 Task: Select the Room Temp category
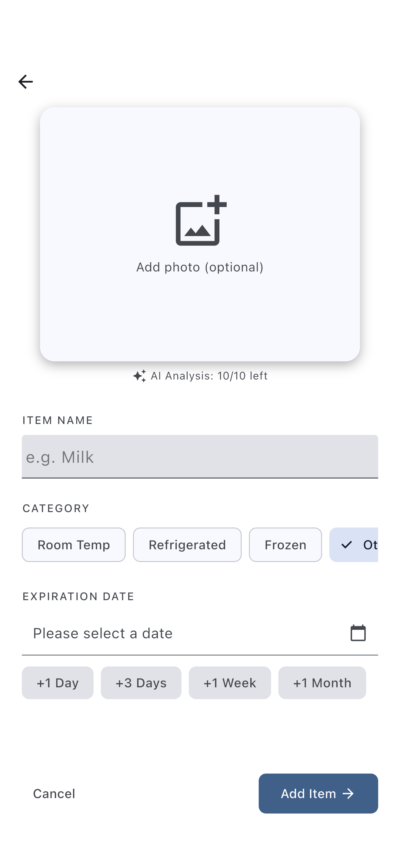point(74,544)
